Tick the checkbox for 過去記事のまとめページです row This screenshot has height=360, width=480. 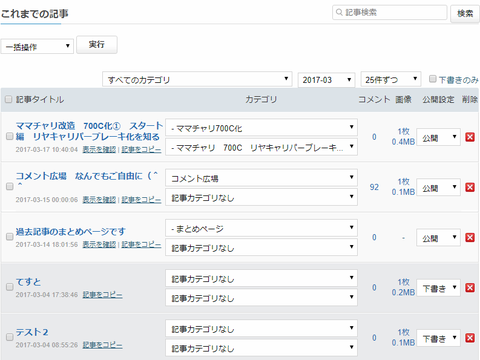[10, 236]
